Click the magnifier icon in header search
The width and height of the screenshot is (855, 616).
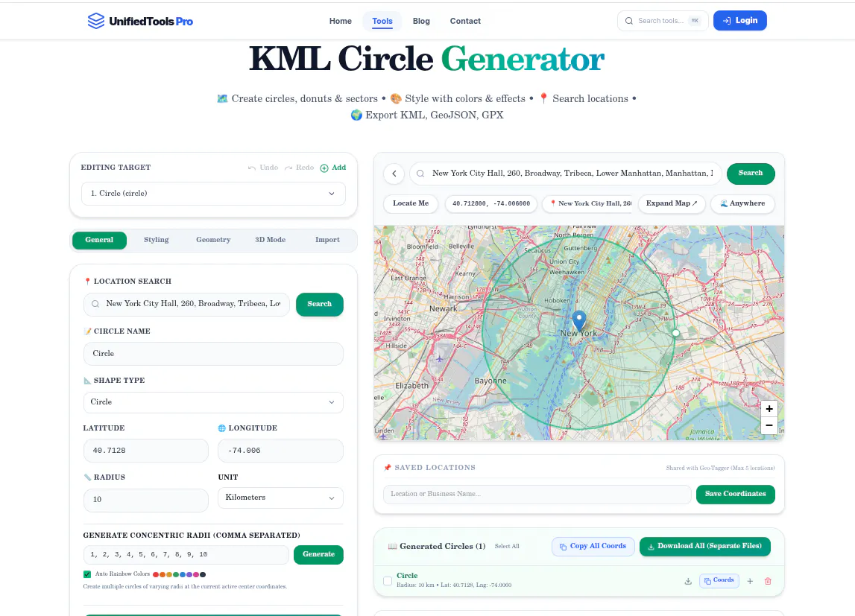pyautogui.click(x=628, y=21)
